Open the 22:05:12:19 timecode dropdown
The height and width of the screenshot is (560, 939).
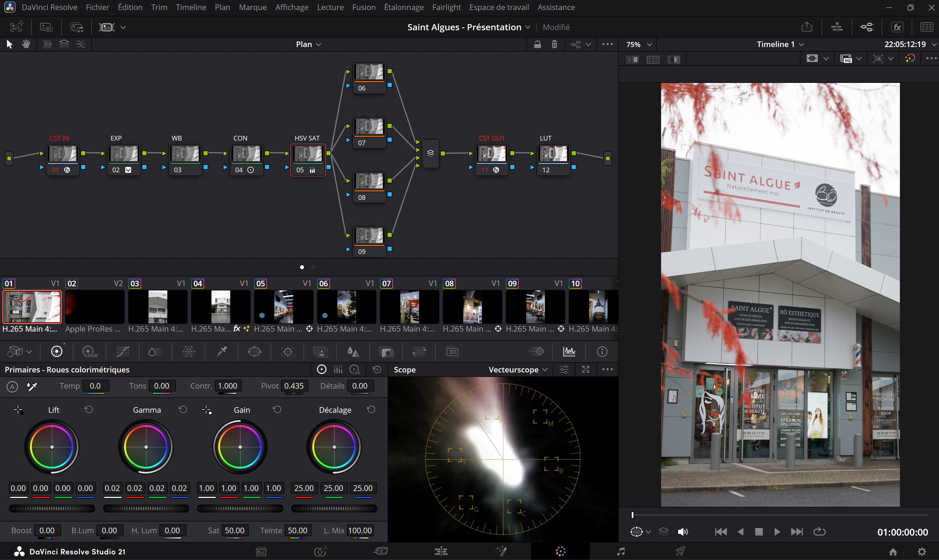coord(935,44)
